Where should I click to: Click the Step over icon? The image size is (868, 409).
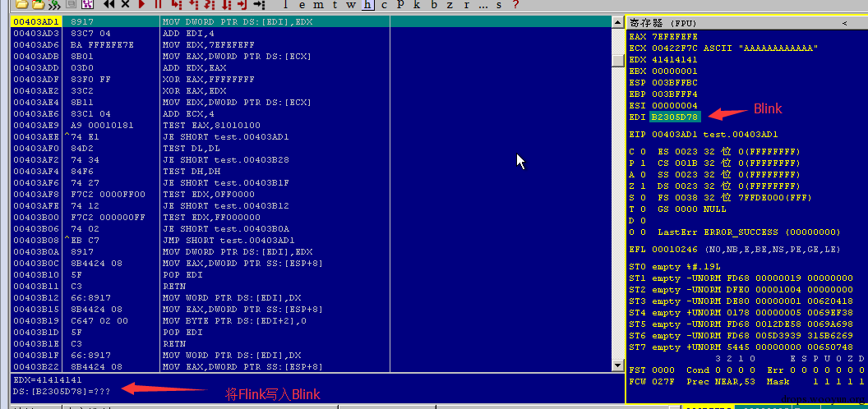pos(194,4)
